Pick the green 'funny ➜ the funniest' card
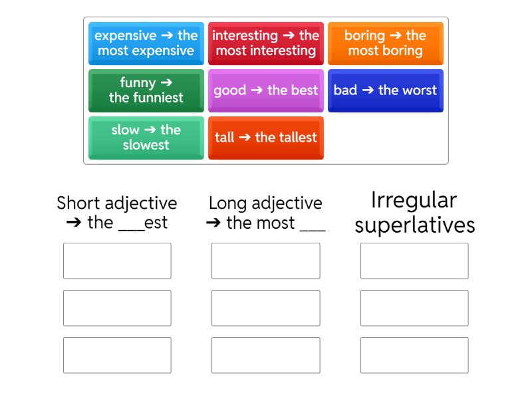This screenshot has width=532, height=399. (x=146, y=90)
